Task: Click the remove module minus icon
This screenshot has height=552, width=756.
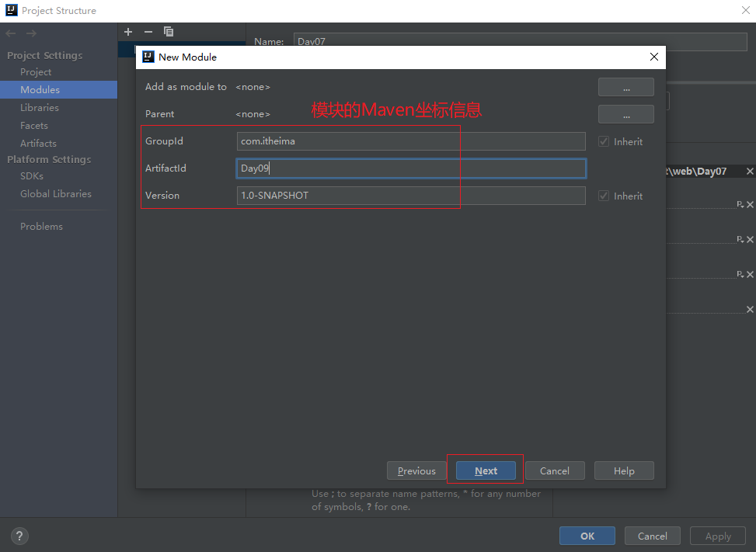Action: [x=148, y=32]
